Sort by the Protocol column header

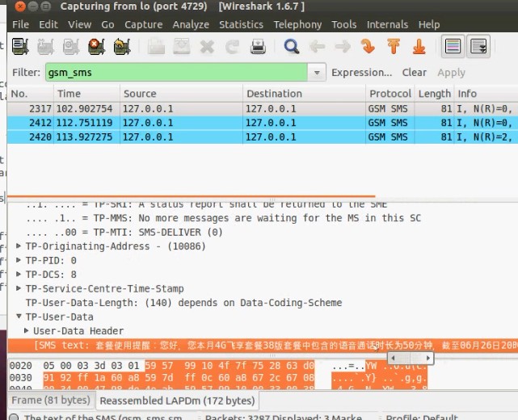pos(390,94)
